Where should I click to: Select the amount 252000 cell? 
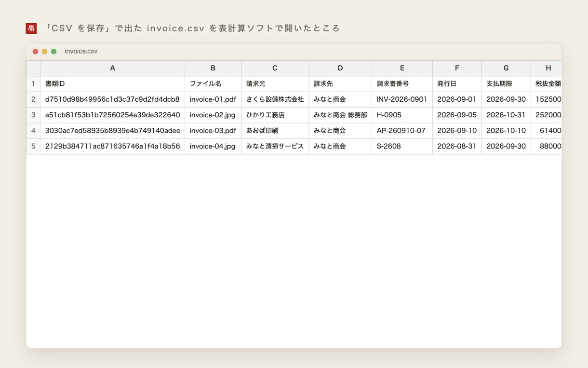point(547,115)
